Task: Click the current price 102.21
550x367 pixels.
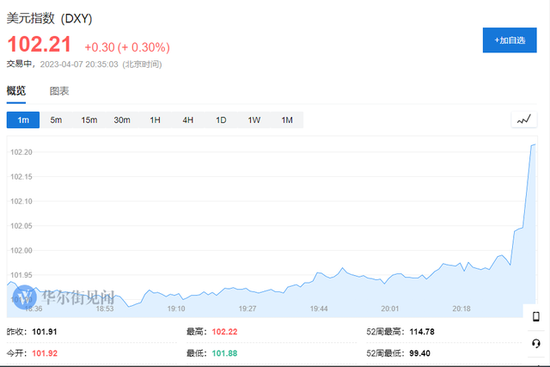Action: [39, 44]
